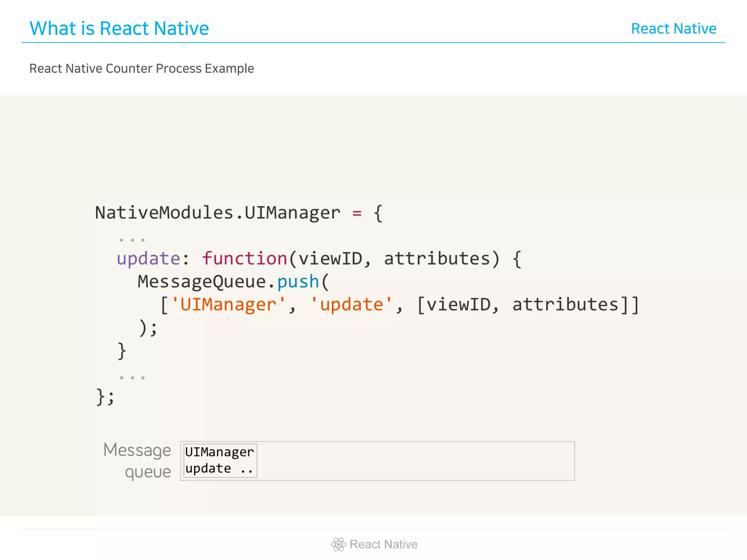Click the closing '};' code line
This screenshot has height=560, width=747.
point(105,397)
